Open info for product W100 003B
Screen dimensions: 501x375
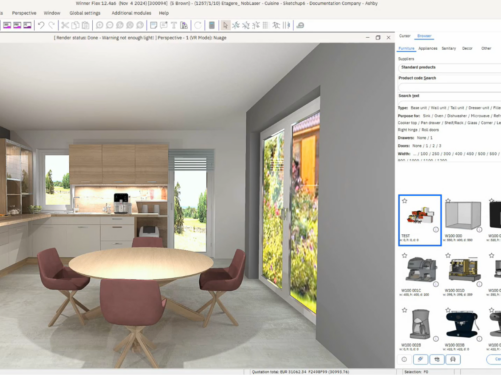[x=479, y=339]
